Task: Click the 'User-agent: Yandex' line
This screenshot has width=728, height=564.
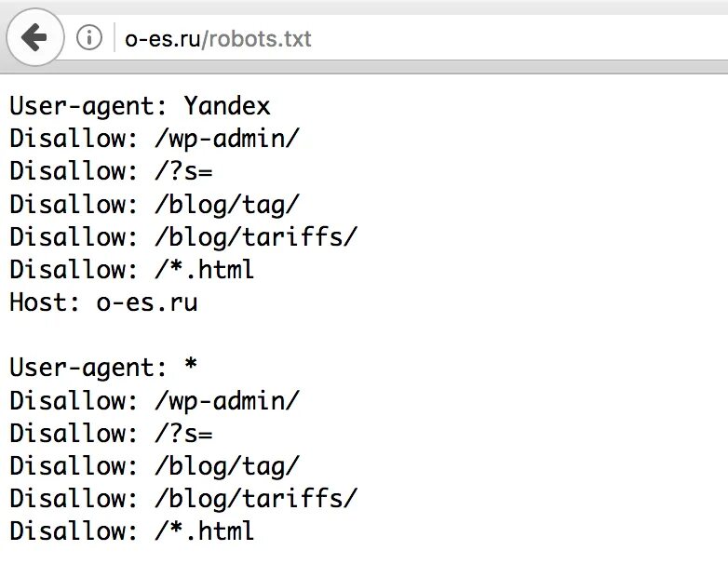Action: tap(140, 106)
